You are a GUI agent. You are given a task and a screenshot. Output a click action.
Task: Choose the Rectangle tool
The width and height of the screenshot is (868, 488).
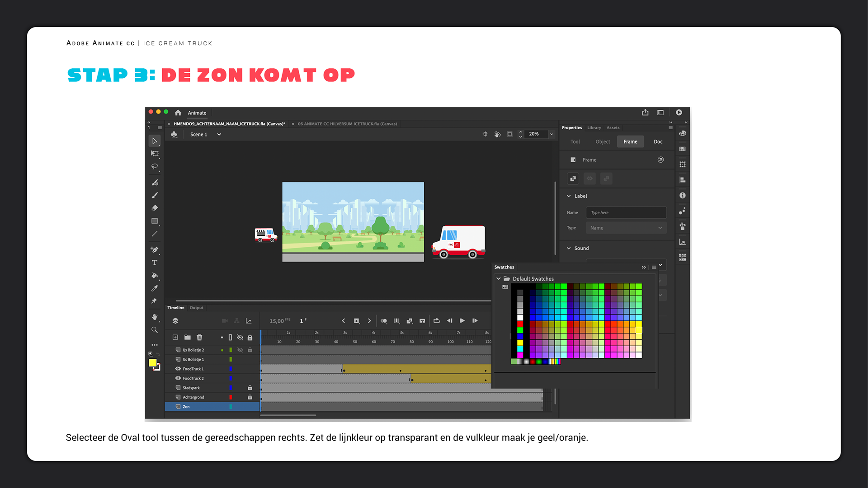click(x=155, y=221)
